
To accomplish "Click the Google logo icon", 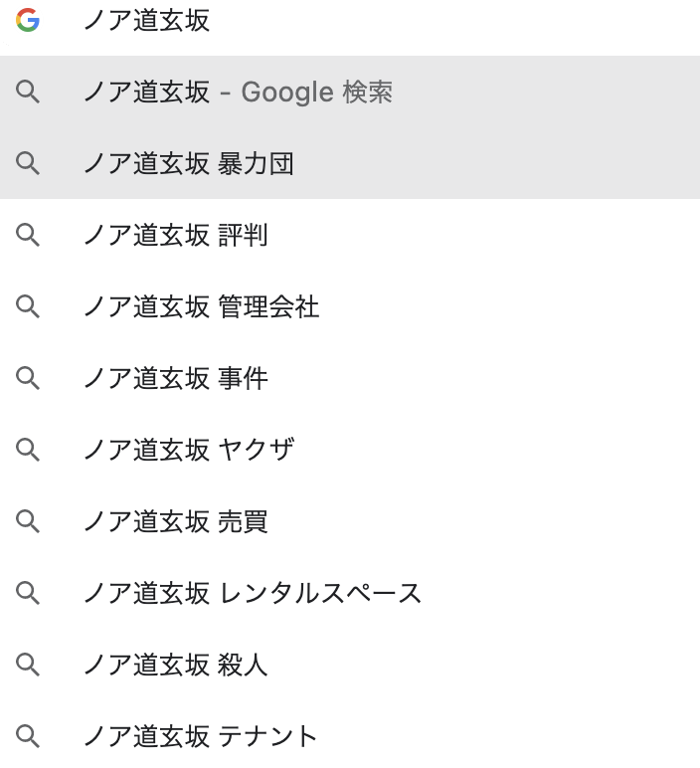I will [x=28, y=20].
